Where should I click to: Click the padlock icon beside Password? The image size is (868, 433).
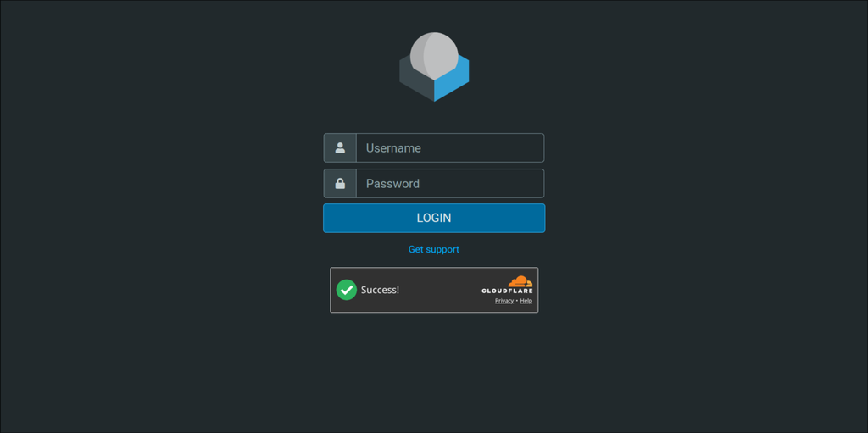(x=340, y=183)
